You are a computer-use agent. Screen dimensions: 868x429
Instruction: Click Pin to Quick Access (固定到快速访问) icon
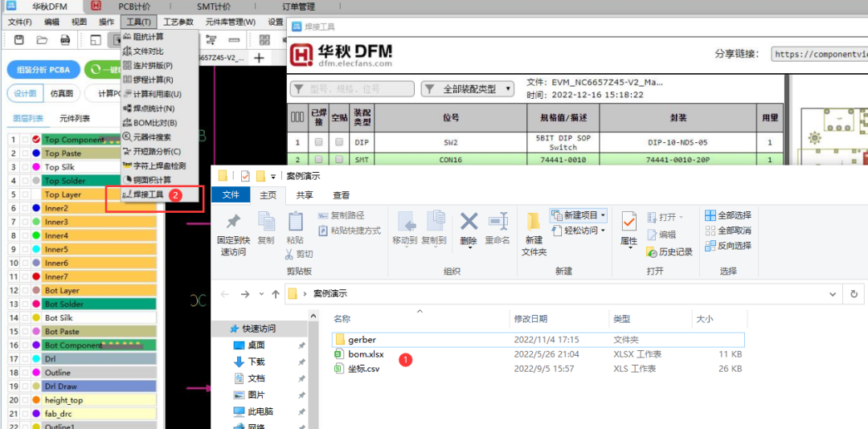point(233,222)
